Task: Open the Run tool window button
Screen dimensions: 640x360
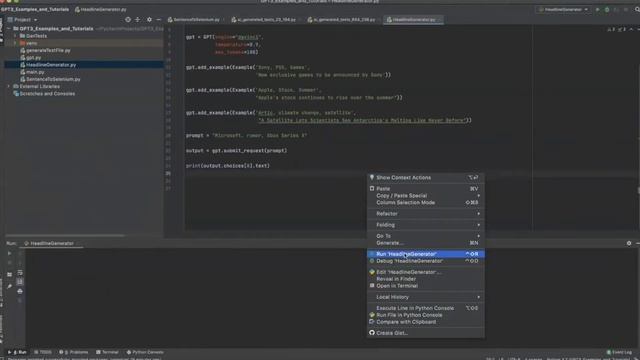Action: pos(17,352)
